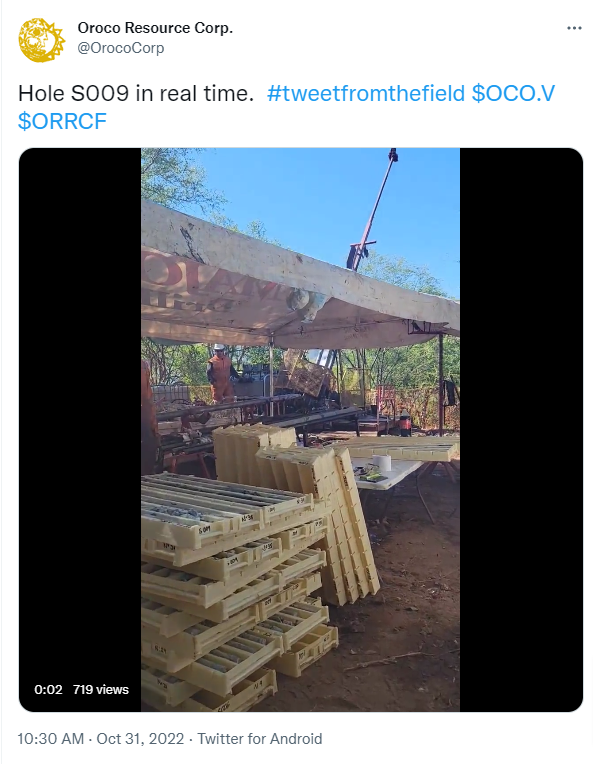Click the worker in orange in the video
The image size is (593, 764).
[220, 373]
